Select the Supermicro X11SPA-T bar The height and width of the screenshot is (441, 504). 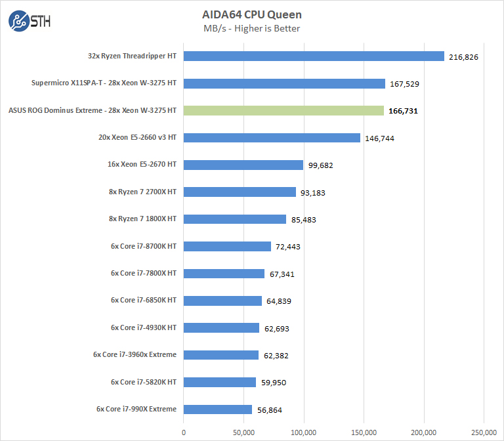284,83
